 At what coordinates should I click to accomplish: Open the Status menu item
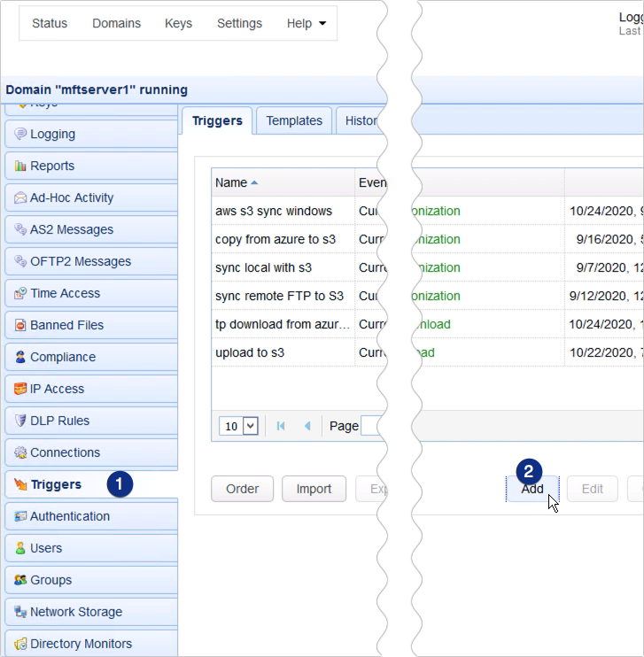pos(50,23)
